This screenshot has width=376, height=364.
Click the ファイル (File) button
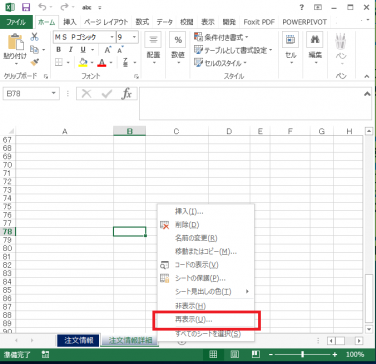16,22
